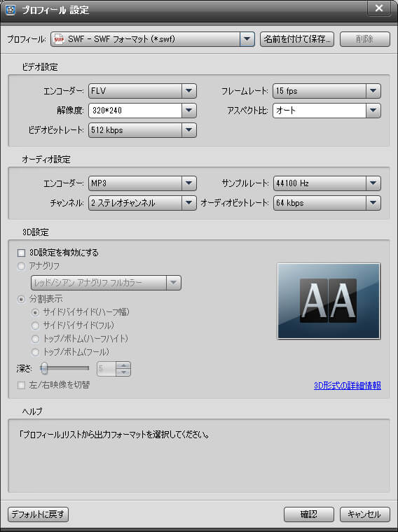398x532 pixels.
Task: Select サイドバイサイド(ハーフ幅) radio option
Action: point(35,312)
